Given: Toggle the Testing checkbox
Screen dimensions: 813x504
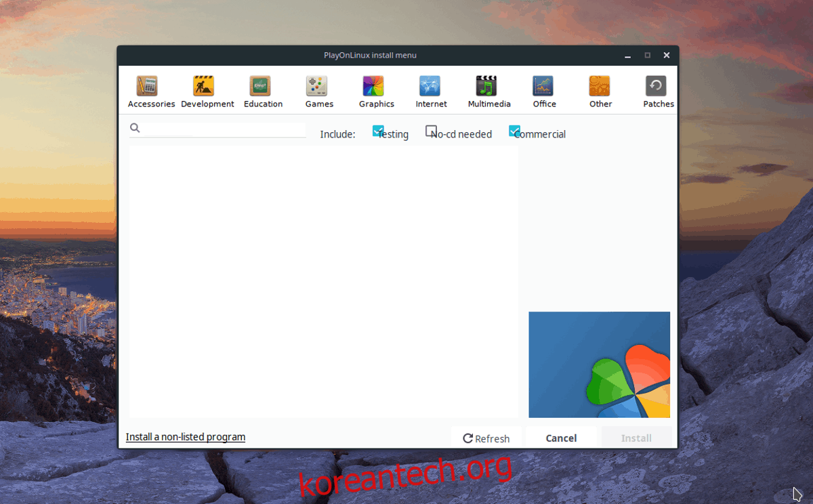Looking at the screenshot, I should pos(379,131).
